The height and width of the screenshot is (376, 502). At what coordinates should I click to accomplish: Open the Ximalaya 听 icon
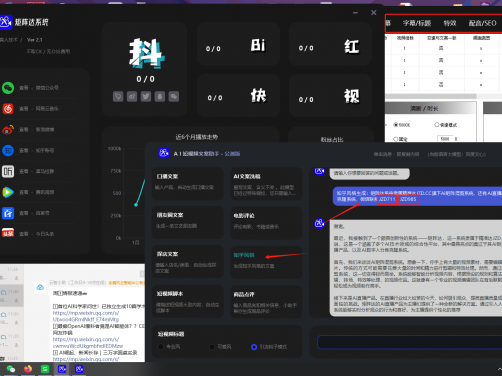[x=8, y=171]
